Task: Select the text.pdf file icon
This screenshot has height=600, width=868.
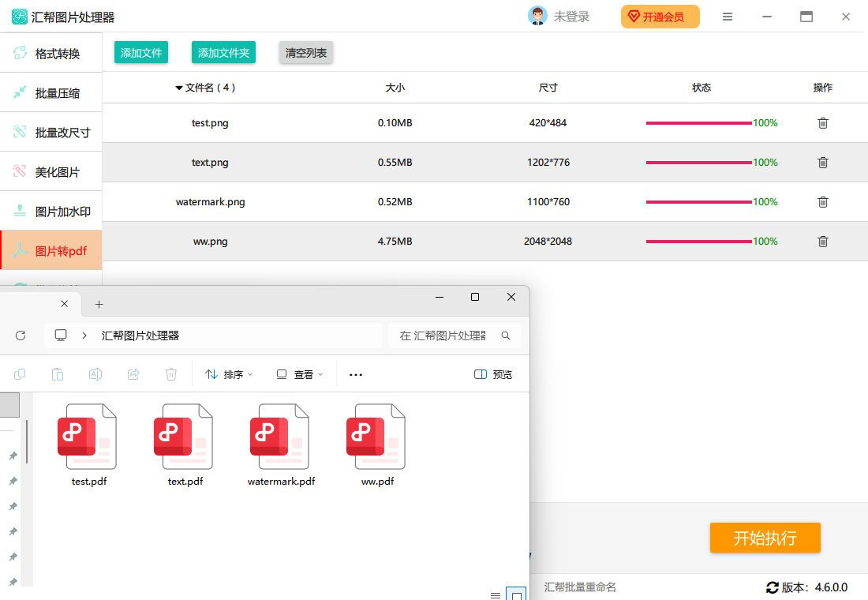Action: (185, 437)
